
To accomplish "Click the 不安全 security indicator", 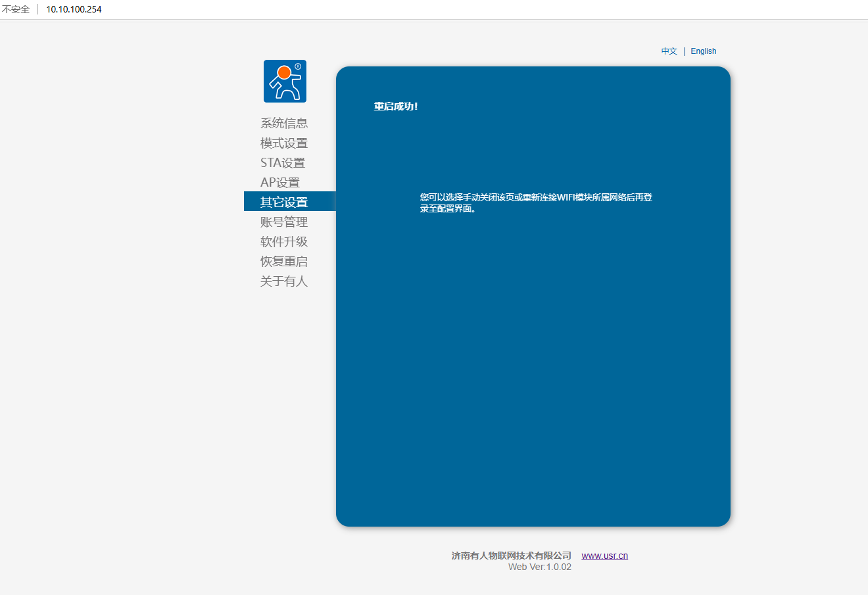I will (x=16, y=9).
